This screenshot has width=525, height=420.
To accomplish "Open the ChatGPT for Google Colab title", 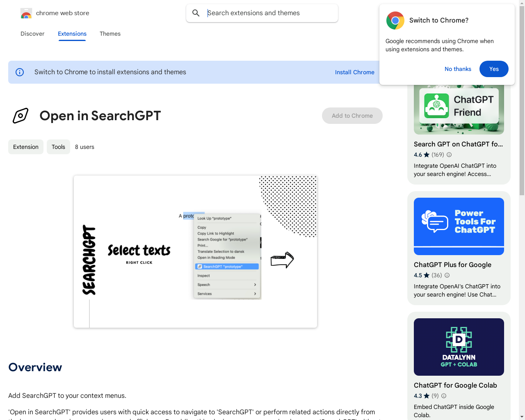I will click(x=455, y=385).
